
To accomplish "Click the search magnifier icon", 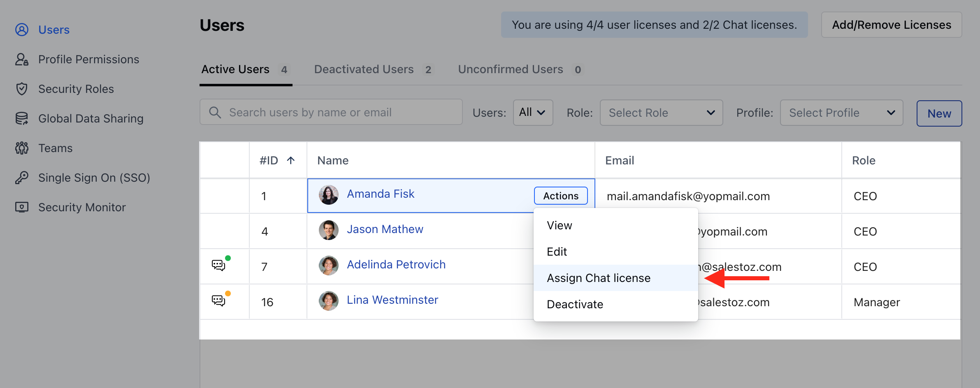I will coord(215,112).
